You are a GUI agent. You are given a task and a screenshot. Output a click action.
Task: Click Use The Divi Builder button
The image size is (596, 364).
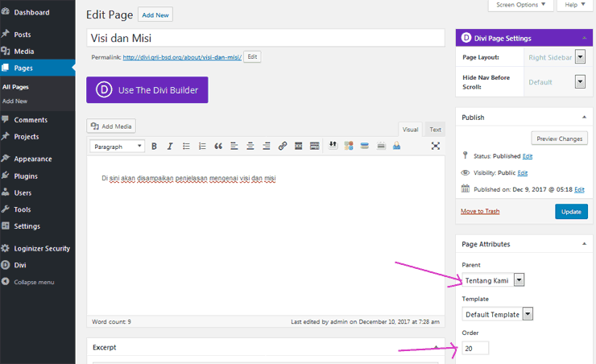(x=147, y=89)
